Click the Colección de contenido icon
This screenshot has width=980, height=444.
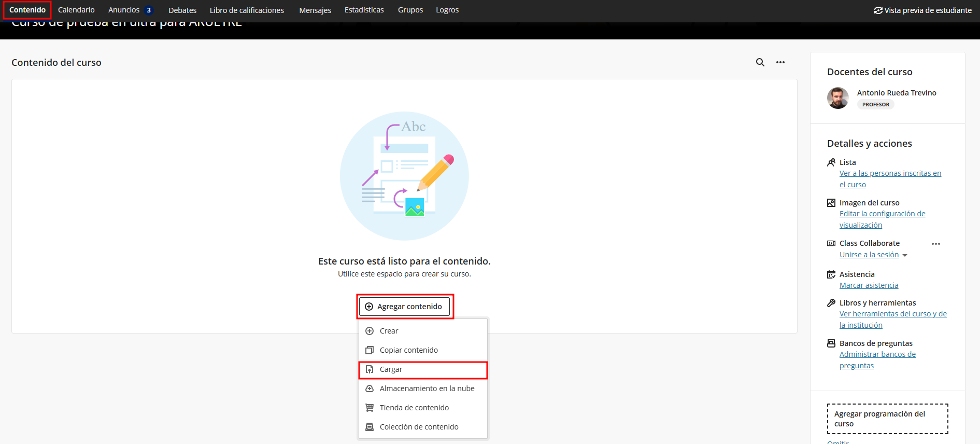[x=370, y=427]
